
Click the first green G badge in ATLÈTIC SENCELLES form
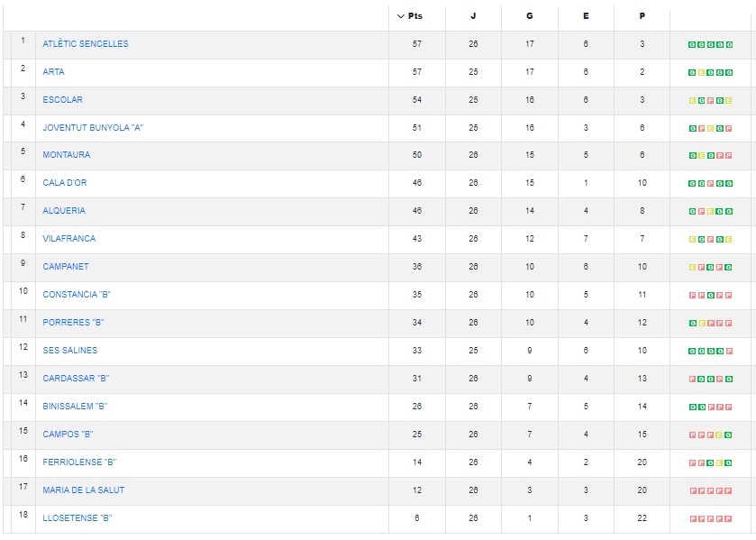click(692, 44)
